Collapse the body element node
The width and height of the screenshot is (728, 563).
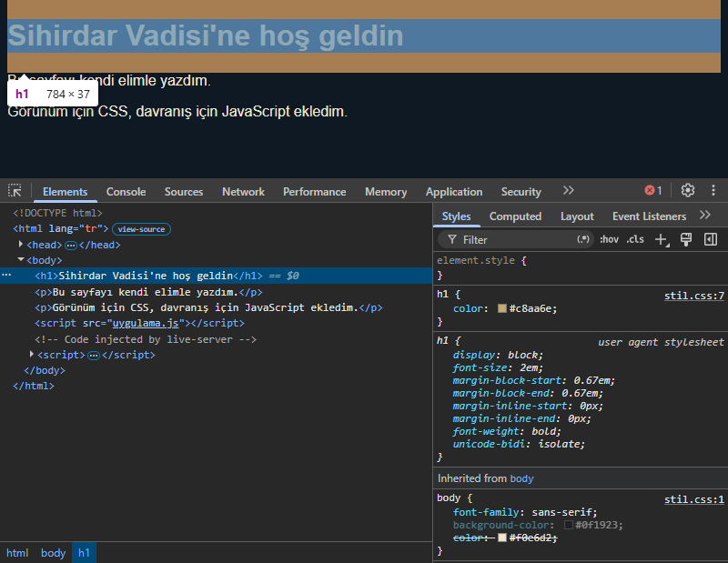[x=20, y=260]
